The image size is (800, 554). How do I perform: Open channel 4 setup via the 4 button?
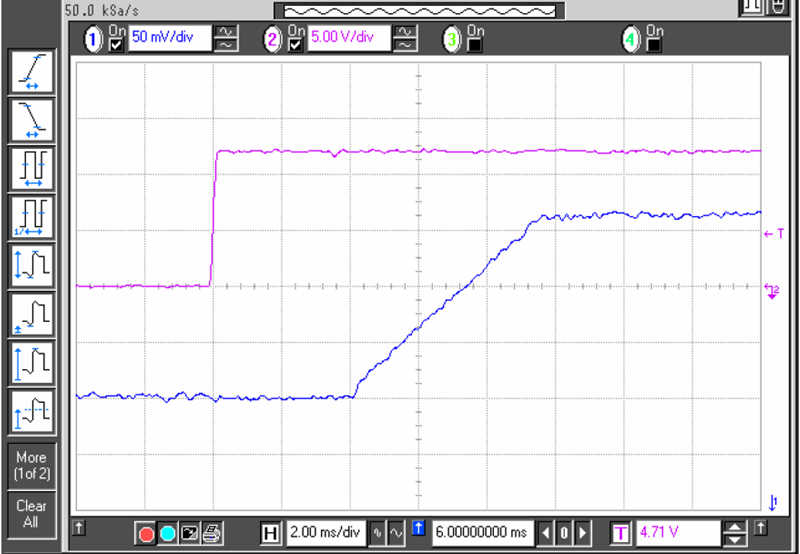click(x=631, y=39)
